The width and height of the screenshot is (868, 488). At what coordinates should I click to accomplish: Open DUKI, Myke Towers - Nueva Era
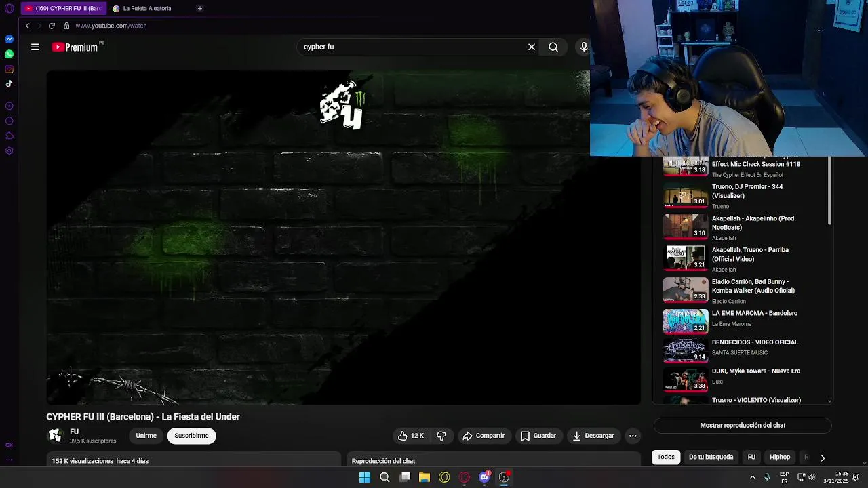[756, 371]
